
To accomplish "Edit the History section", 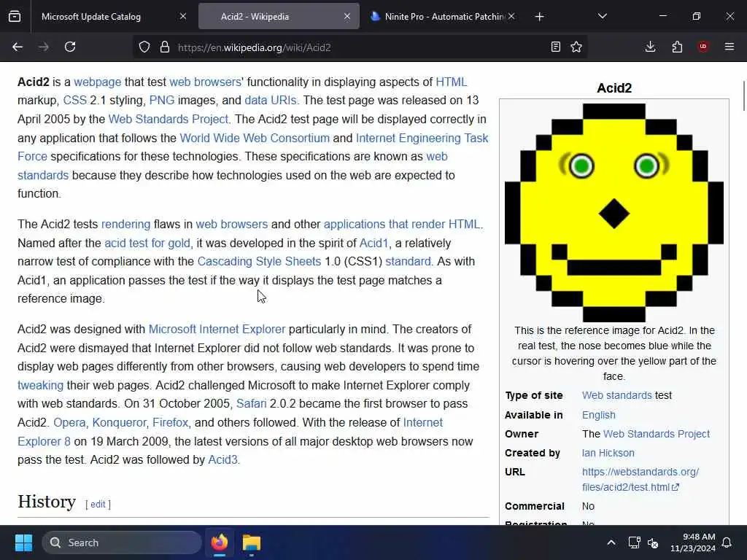I will coord(98,505).
